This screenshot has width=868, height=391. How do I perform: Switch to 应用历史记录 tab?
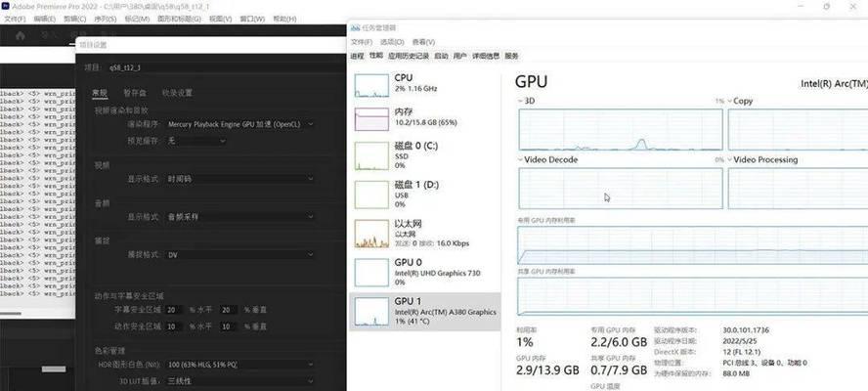(x=409, y=56)
